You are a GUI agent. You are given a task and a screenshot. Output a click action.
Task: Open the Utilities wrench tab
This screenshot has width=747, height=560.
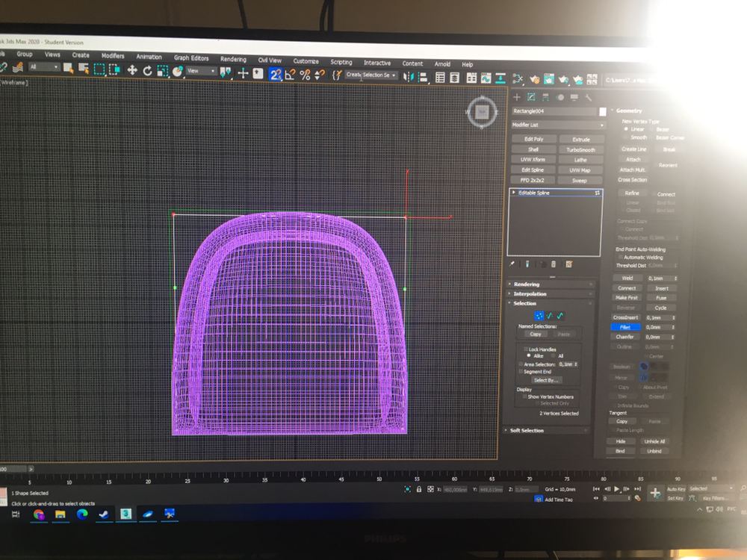(x=589, y=98)
